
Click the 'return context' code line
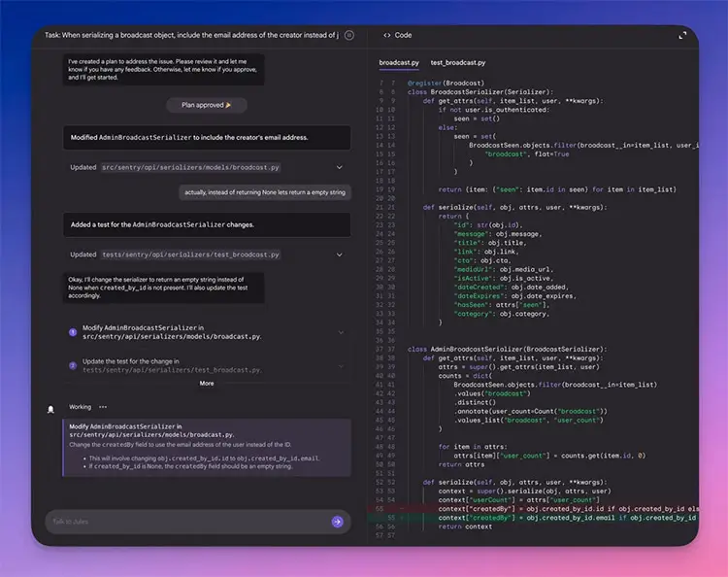(x=465, y=526)
